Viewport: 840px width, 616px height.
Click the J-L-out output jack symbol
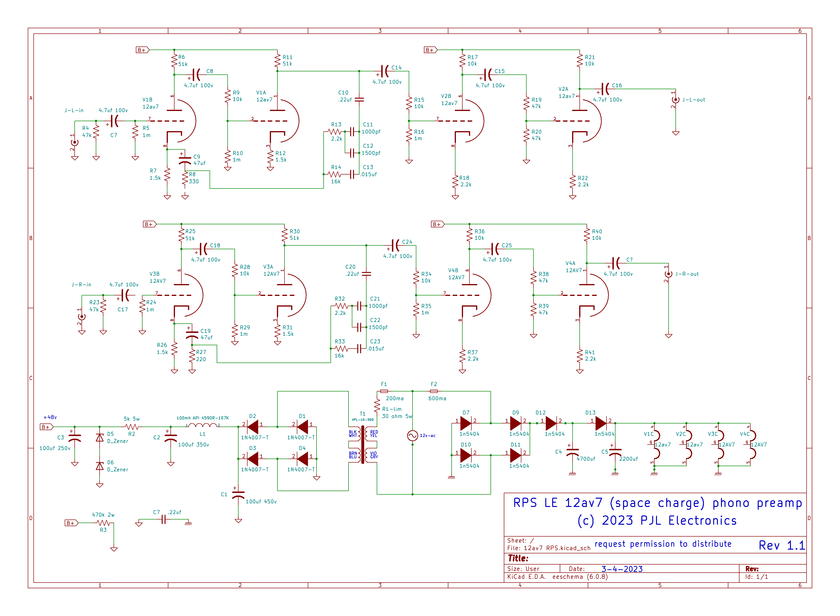675,100
